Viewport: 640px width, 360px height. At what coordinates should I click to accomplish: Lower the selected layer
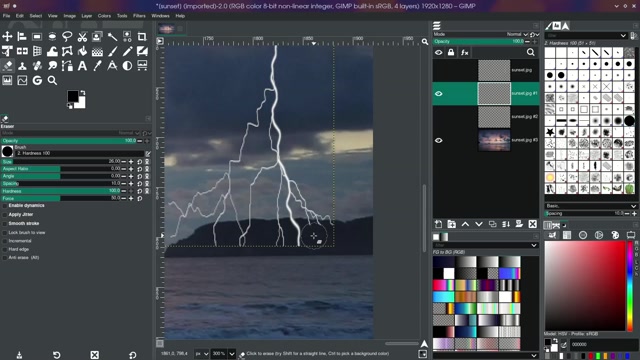[x=479, y=224]
